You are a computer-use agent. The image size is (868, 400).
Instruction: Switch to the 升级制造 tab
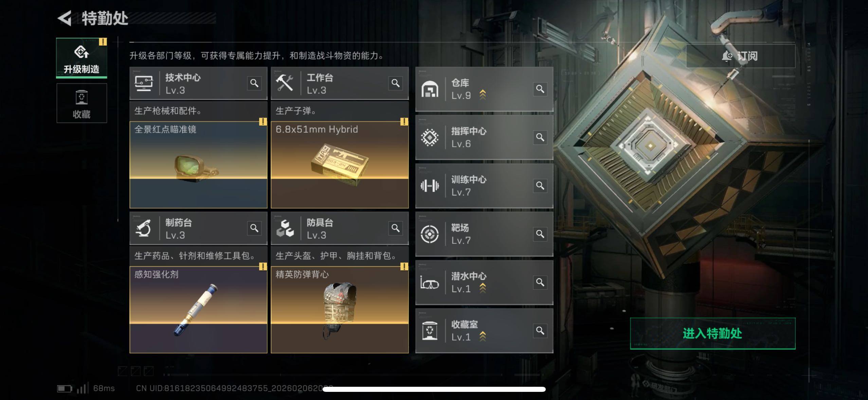click(x=82, y=58)
